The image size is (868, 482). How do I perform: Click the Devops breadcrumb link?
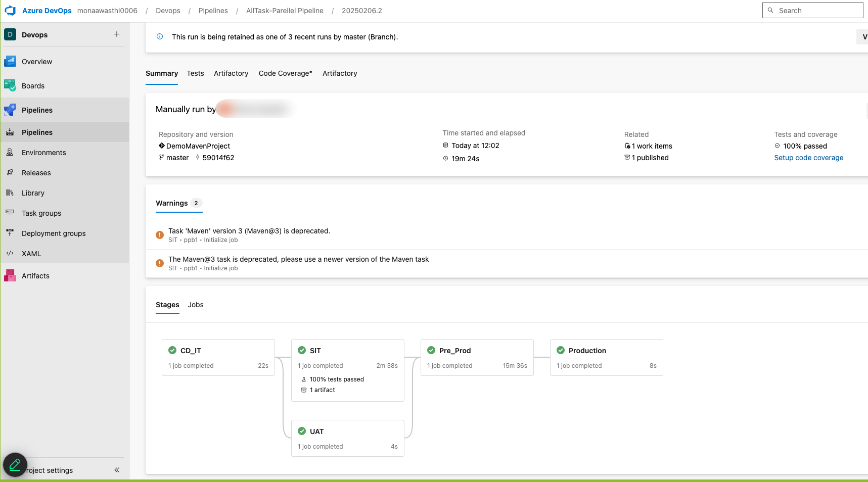[168, 11]
